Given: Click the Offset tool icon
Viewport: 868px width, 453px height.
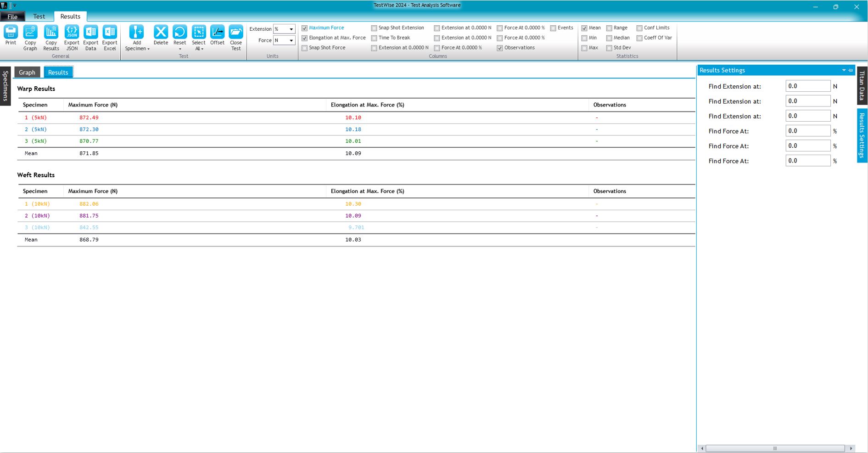Looking at the screenshot, I should coord(217,32).
